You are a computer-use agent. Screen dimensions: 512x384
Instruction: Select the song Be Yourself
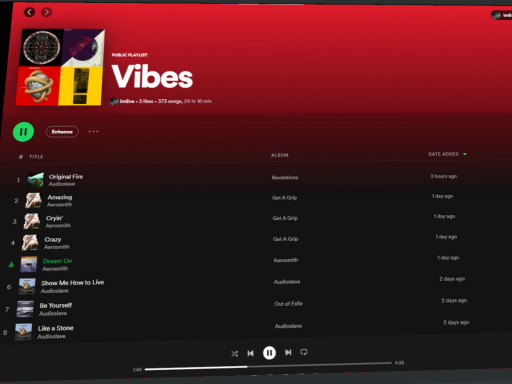[56, 306]
